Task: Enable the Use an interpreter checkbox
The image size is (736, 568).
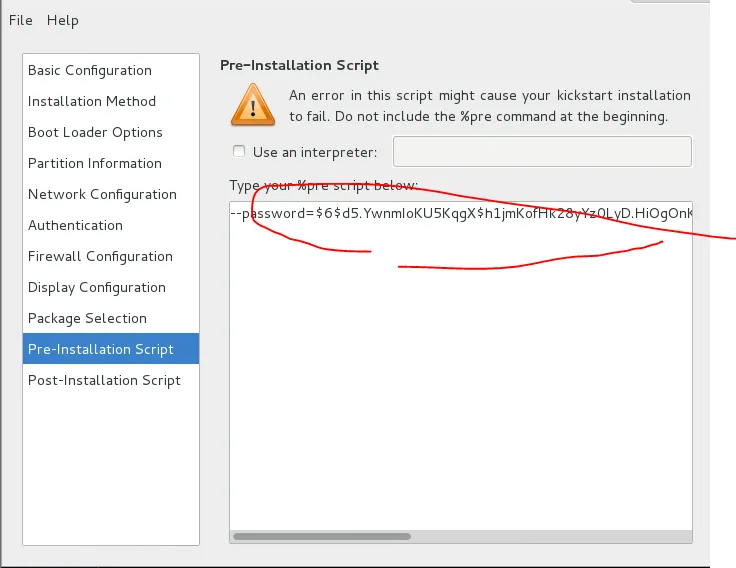Action: pyautogui.click(x=238, y=152)
